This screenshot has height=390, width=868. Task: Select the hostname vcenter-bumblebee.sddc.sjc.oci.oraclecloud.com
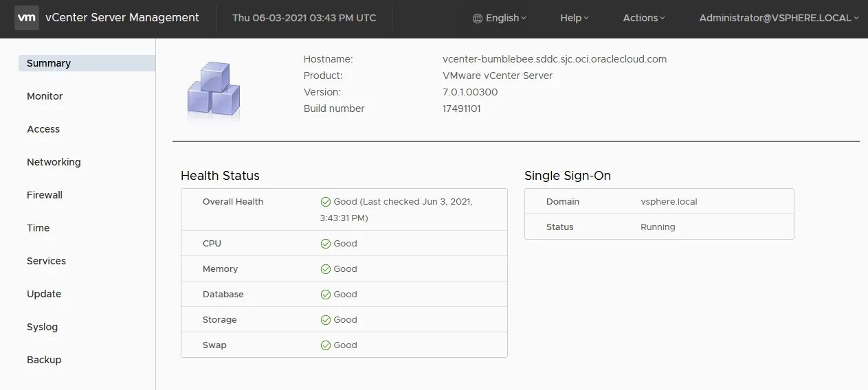(555, 59)
